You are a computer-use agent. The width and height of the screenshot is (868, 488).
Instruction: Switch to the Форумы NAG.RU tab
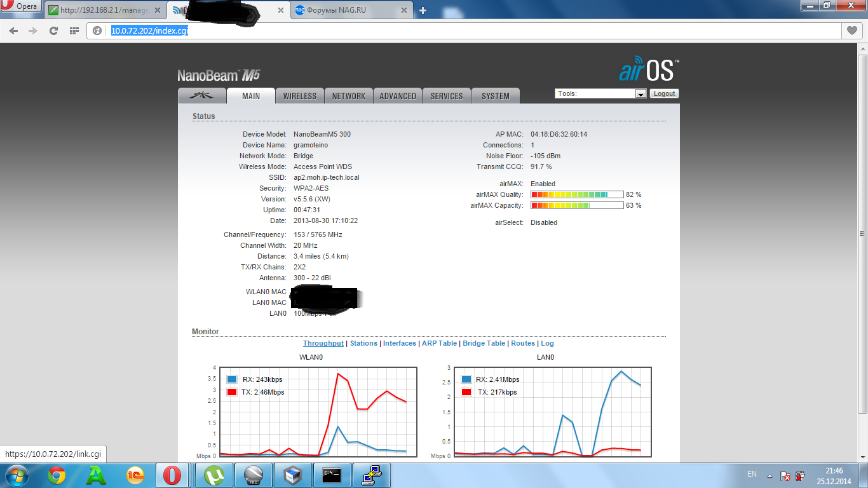coord(353,10)
